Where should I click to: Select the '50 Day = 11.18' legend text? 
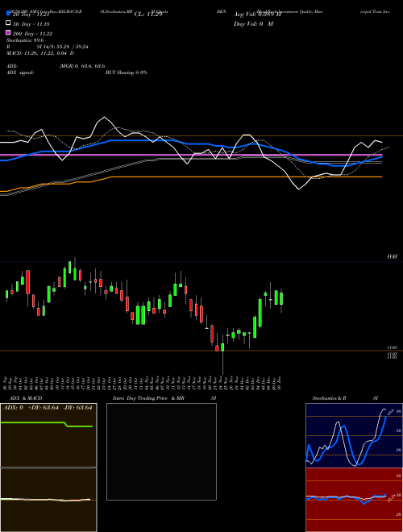pos(31,24)
